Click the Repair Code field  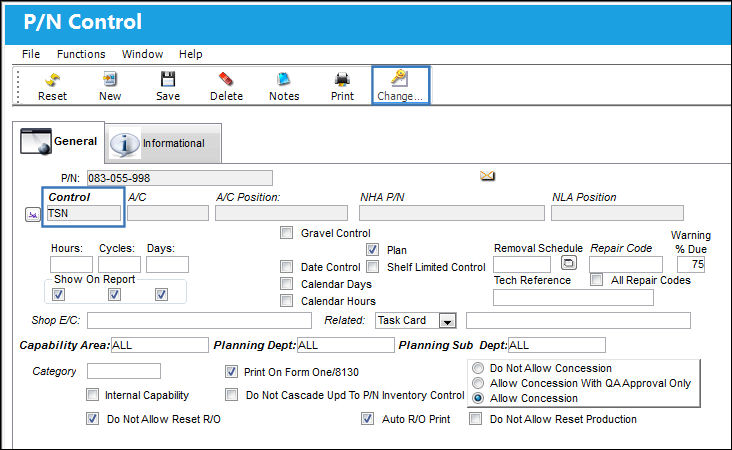(626, 264)
